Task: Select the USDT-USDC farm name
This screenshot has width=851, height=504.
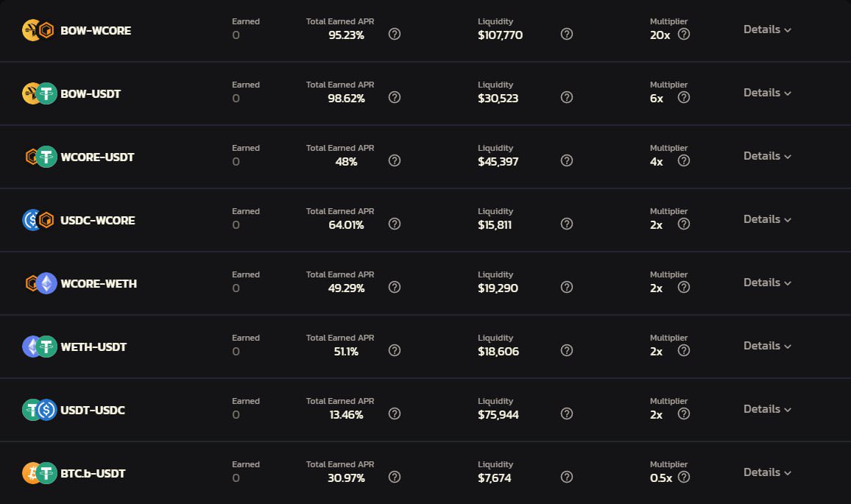Action: (93, 410)
